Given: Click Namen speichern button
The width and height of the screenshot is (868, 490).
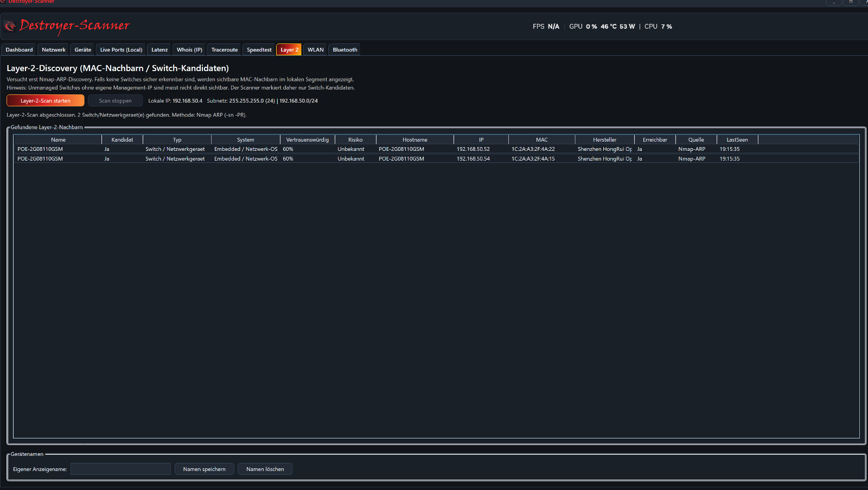Looking at the screenshot, I should pyautogui.click(x=205, y=469).
